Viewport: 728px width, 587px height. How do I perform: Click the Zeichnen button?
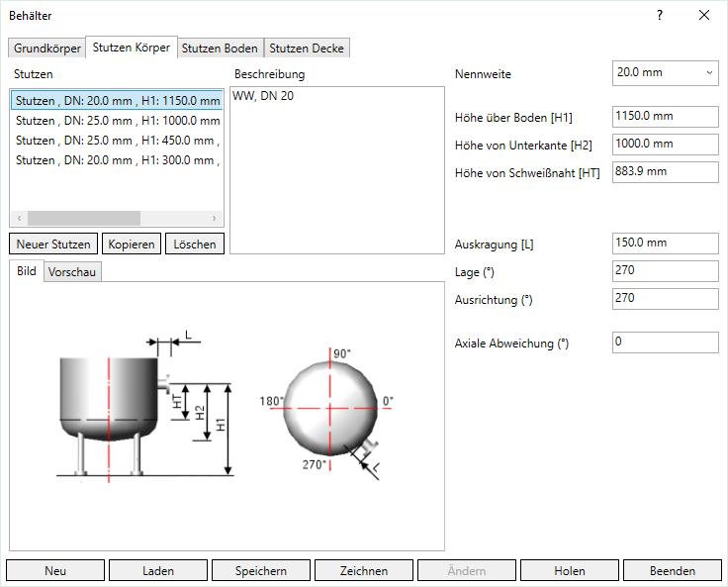click(364, 570)
